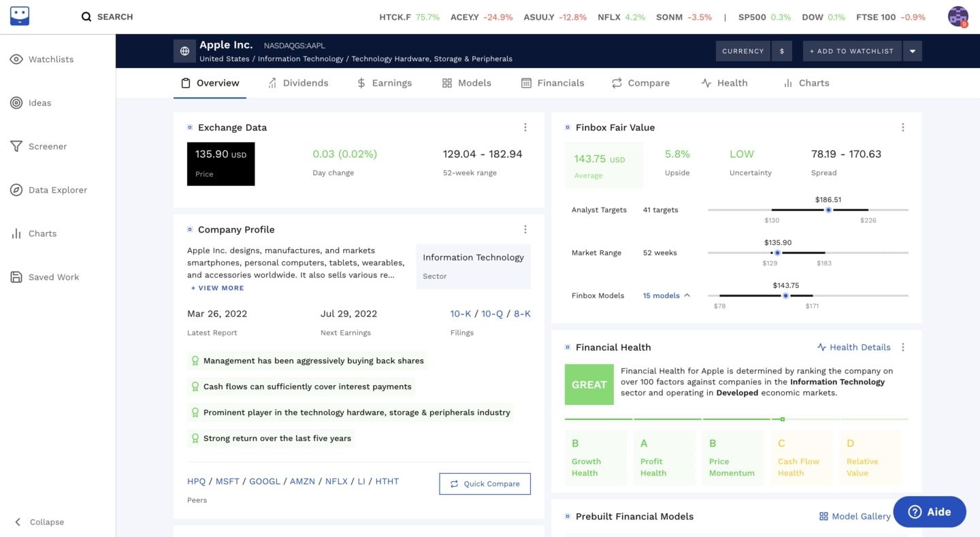
Task: Open the 10-K filing link
Action: 460,314
